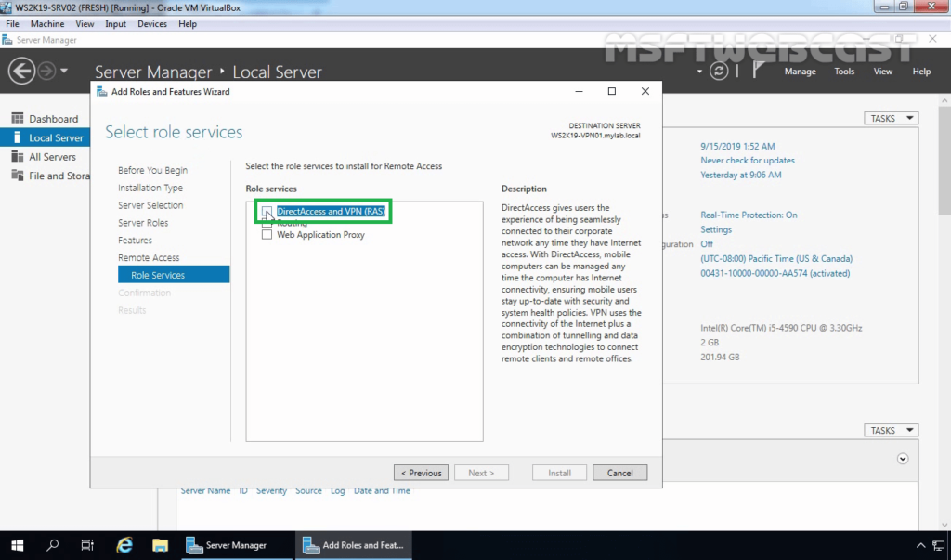Go to the Installation Type step
Viewport: 951px width, 560px height.
[150, 188]
